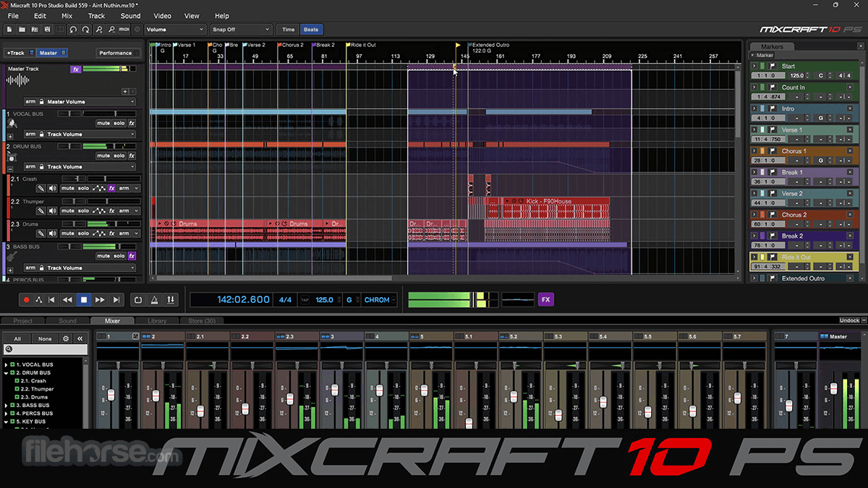Arm the Drums track

(124, 234)
